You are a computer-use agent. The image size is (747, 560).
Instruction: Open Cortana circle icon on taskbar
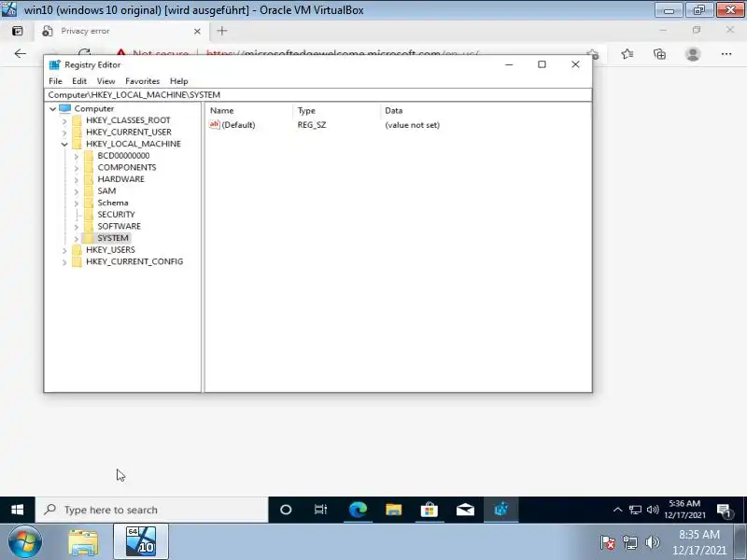click(286, 510)
